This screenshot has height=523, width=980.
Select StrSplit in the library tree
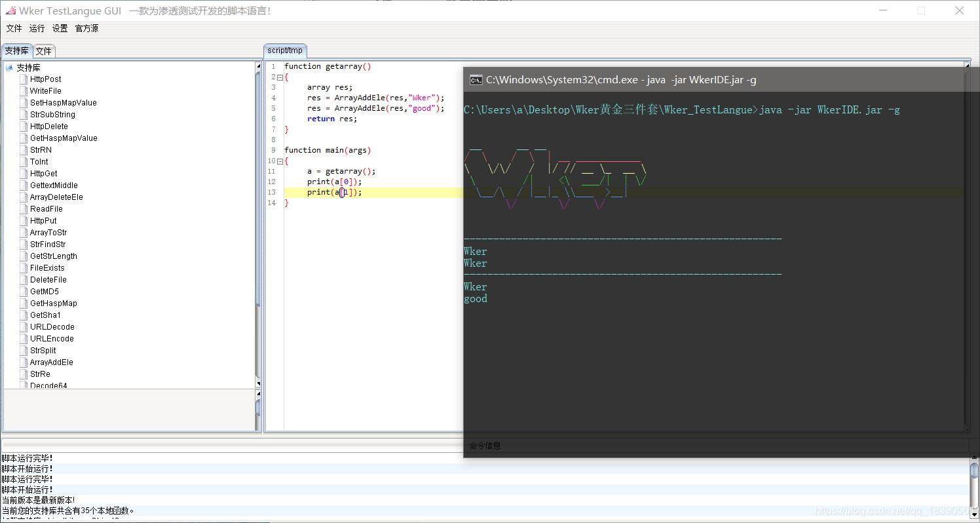coord(43,351)
